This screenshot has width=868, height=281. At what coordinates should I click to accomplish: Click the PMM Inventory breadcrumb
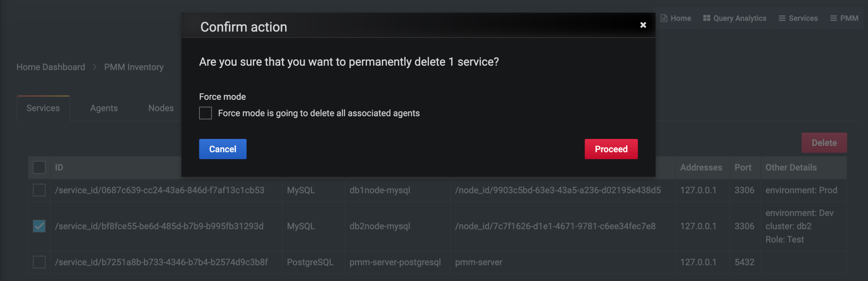coord(134,67)
